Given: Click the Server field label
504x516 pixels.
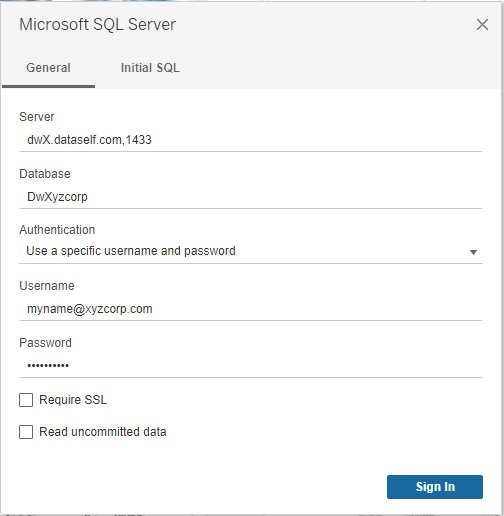Looking at the screenshot, I should pyautogui.click(x=37, y=117).
